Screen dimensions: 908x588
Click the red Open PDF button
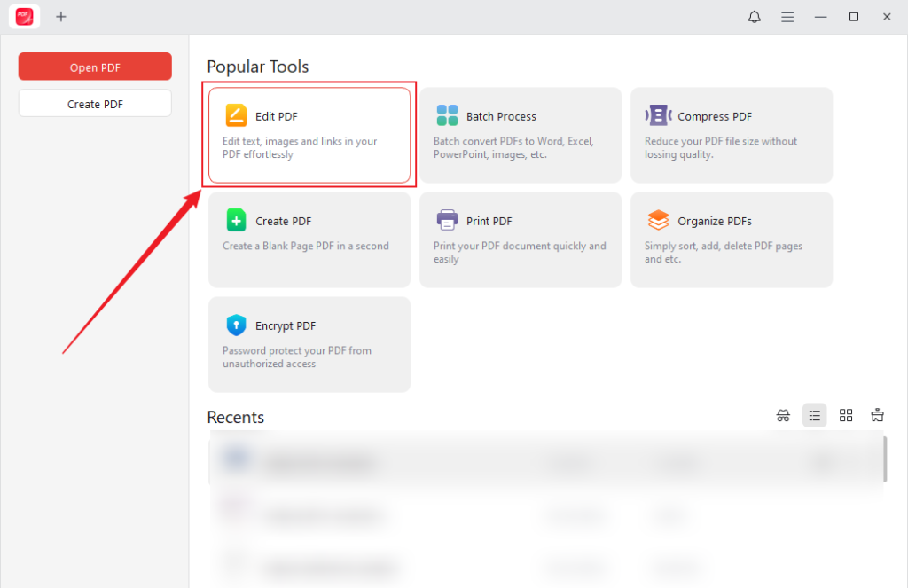94,66
